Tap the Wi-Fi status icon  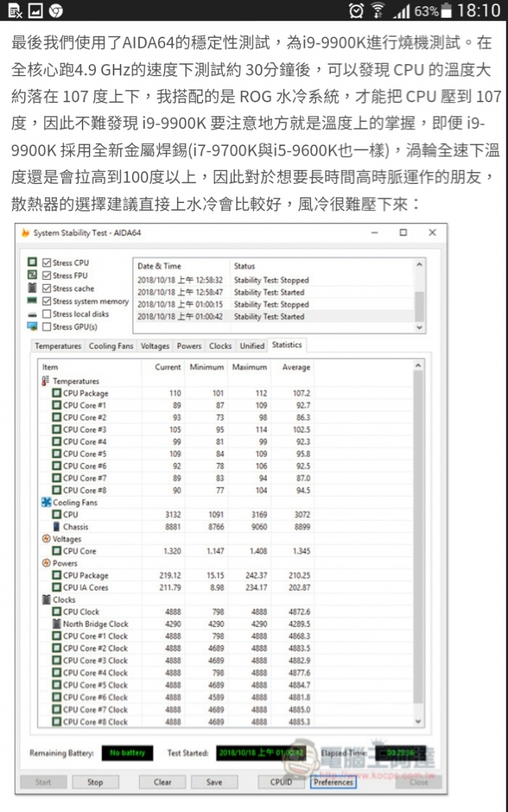[378, 11]
